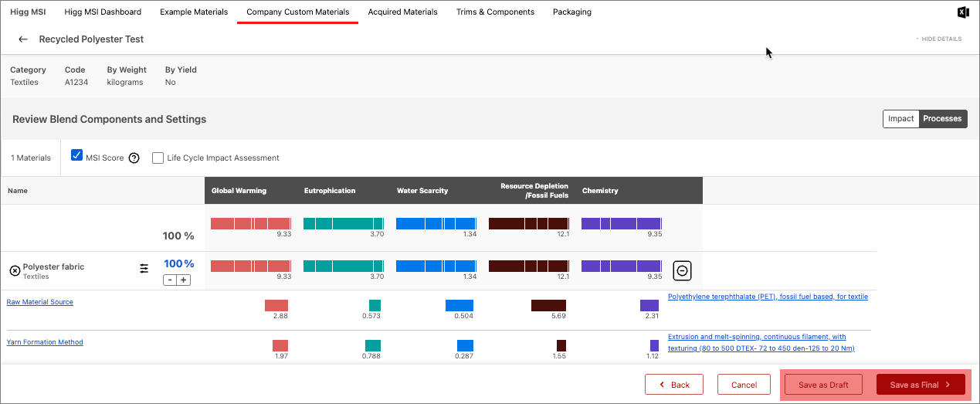
Task: Open Polyethylene terephthalate (PET) process link
Action: point(768,297)
